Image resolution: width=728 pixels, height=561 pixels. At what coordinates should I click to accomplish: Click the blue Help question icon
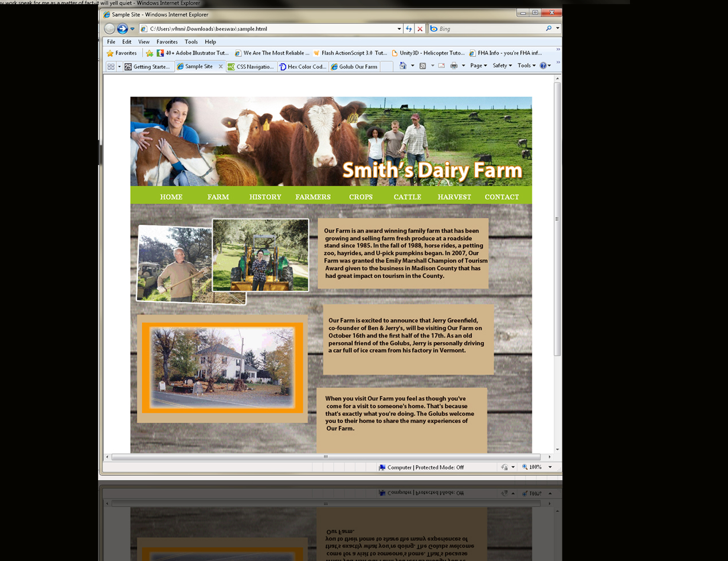click(543, 66)
